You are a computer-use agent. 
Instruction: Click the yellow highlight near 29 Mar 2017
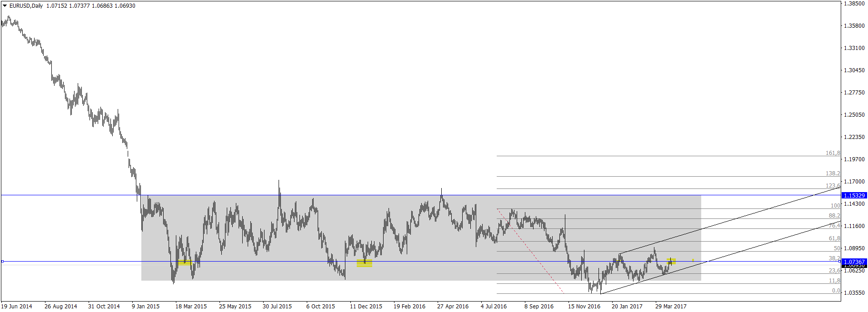coord(671,261)
